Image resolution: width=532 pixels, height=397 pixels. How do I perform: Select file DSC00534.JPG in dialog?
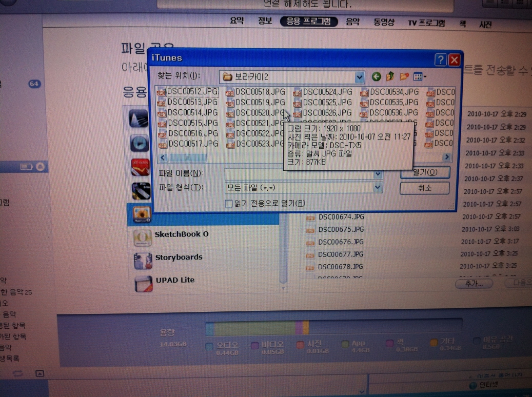(x=389, y=92)
